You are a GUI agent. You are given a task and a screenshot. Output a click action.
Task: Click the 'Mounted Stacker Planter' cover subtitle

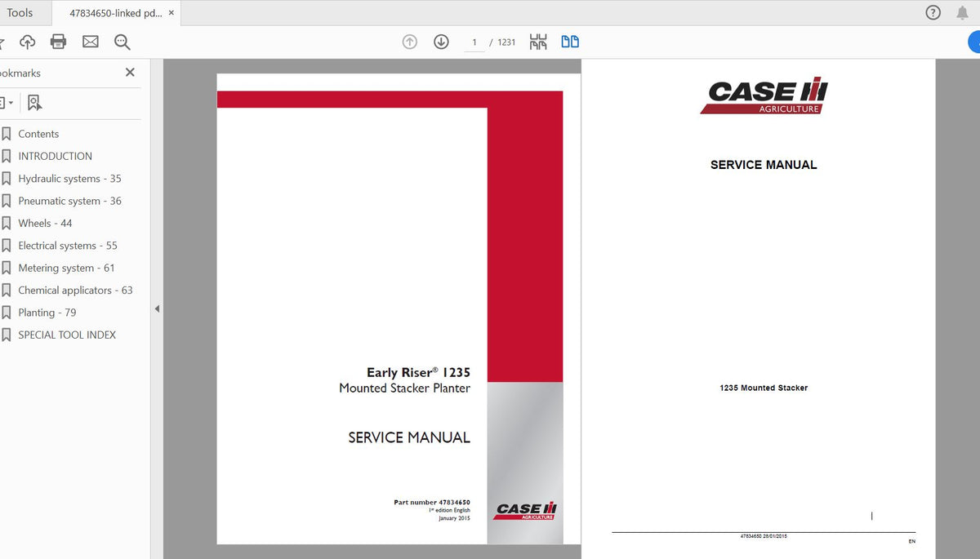coord(405,388)
